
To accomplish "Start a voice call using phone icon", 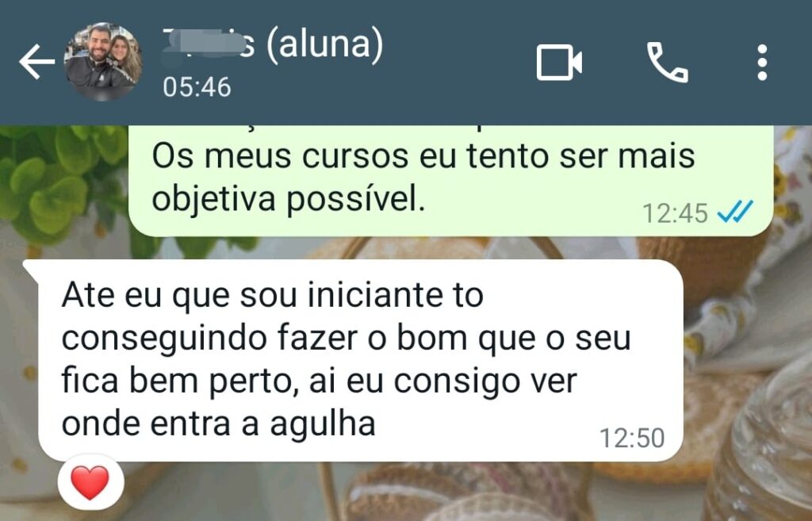I will point(668,62).
